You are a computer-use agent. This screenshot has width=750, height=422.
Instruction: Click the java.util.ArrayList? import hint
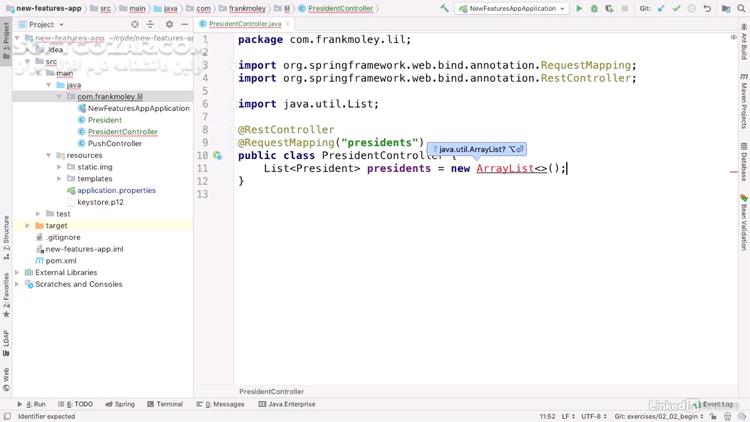point(477,149)
